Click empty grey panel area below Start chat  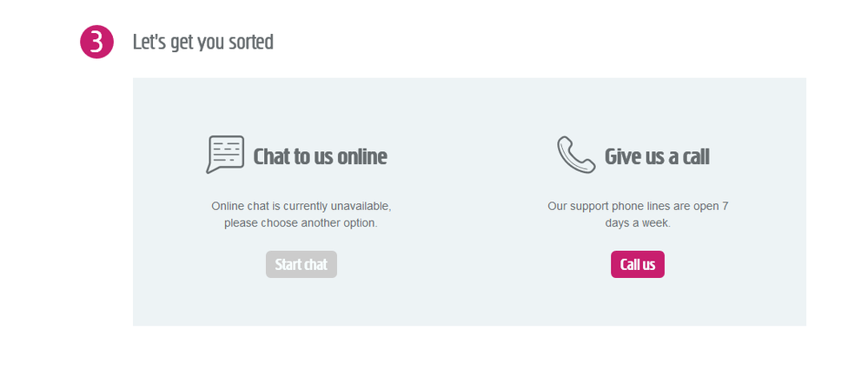(x=301, y=302)
